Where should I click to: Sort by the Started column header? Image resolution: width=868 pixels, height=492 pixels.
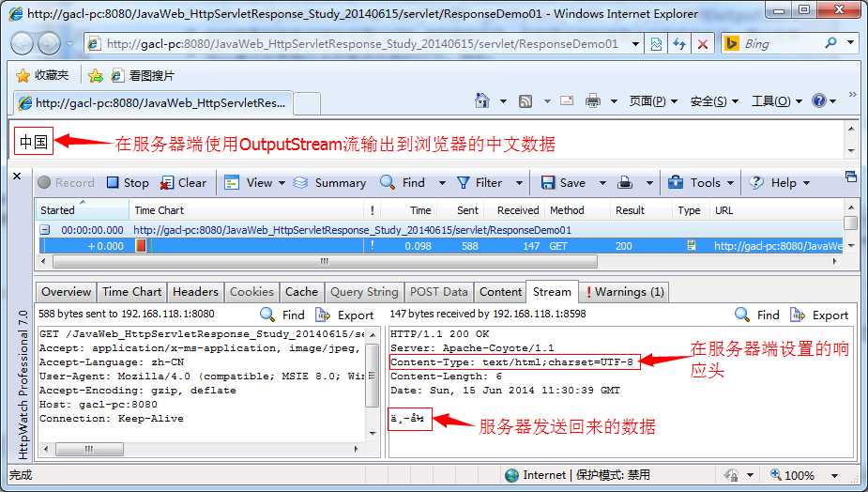pyautogui.click(x=83, y=210)
